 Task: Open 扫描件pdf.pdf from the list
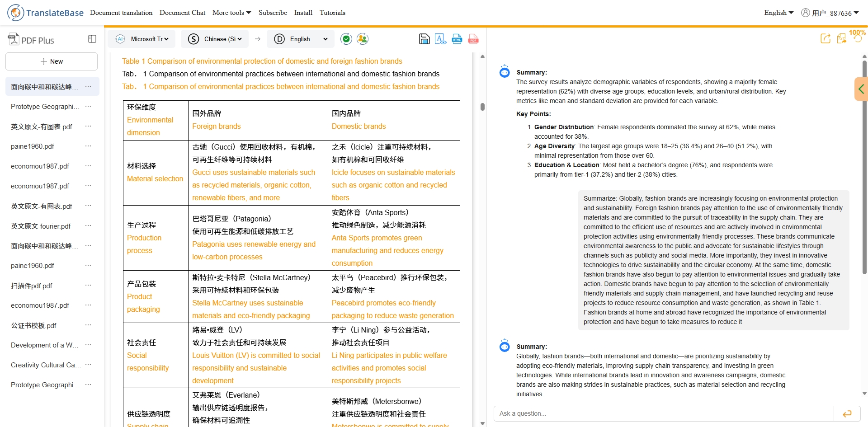click(32, 286)
